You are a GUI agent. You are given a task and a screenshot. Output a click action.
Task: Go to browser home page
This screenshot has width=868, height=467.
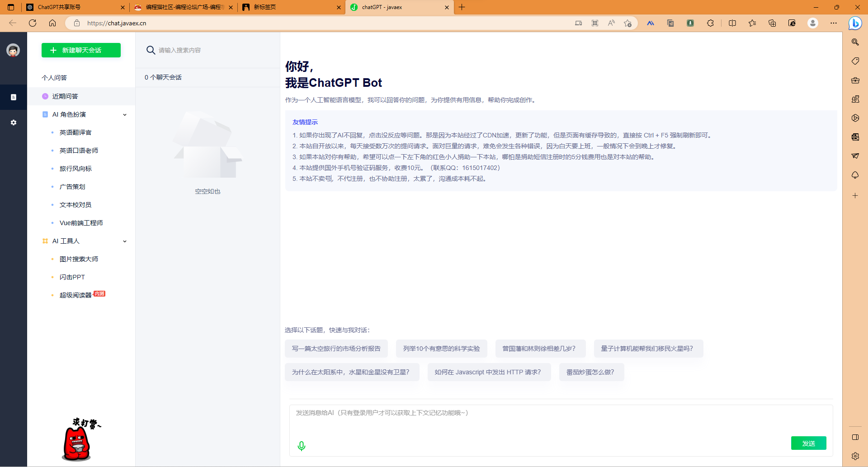pyautogui.click(x=52, y=23)
